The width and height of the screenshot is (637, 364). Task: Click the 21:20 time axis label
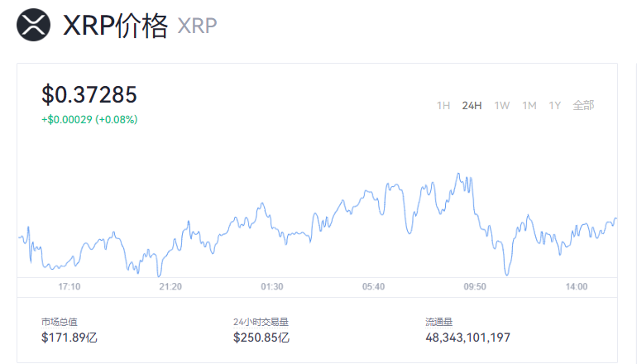tap(170, 286)
